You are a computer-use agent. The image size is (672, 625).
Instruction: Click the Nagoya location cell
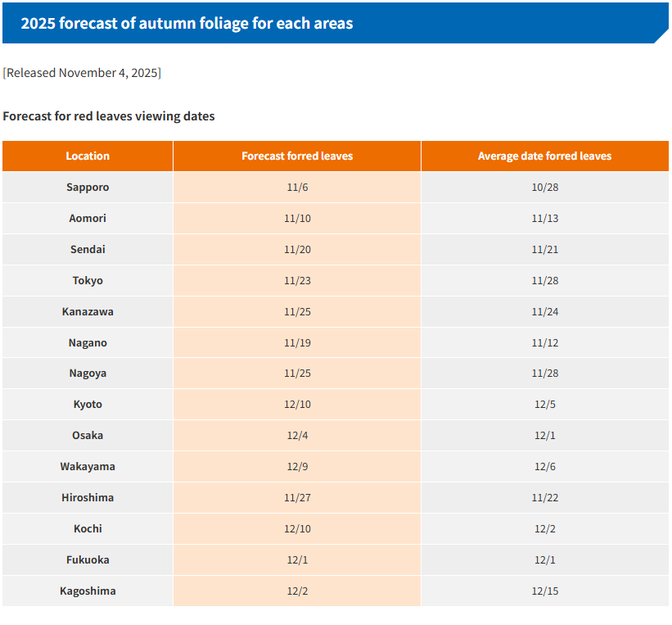click(x=88, y=373)
